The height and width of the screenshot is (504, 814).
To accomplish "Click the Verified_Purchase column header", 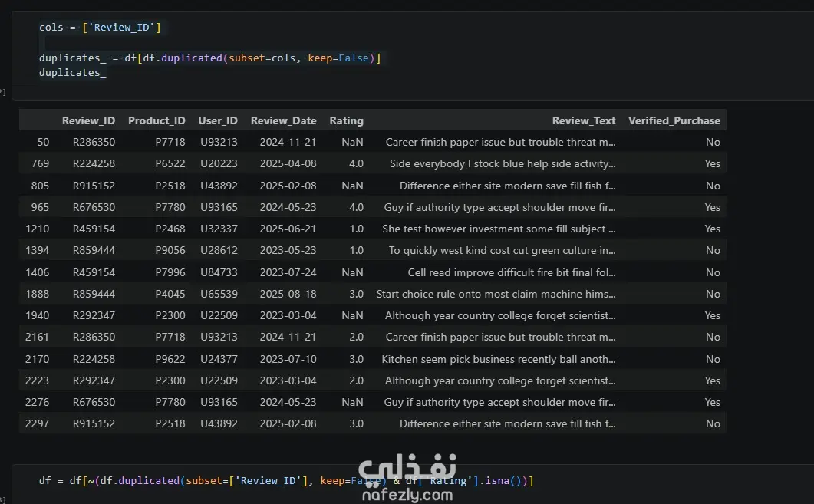I will point(674,120).
